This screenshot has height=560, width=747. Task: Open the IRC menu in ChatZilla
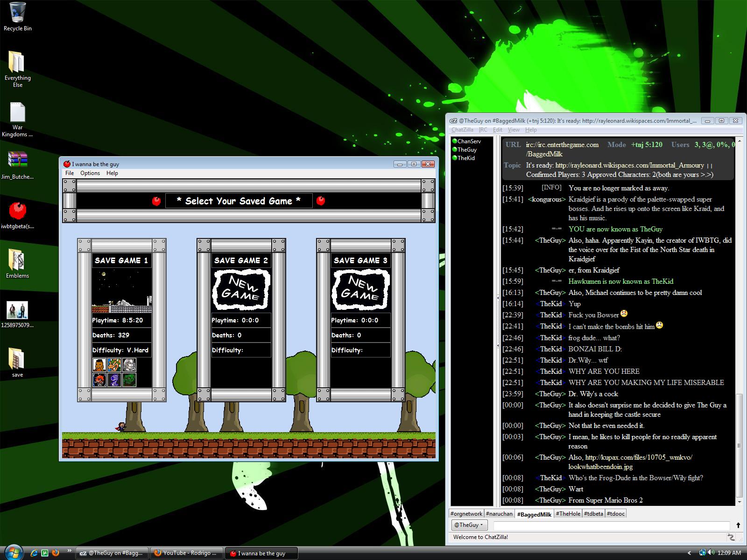pyautogui.click(x=483, y=130)
